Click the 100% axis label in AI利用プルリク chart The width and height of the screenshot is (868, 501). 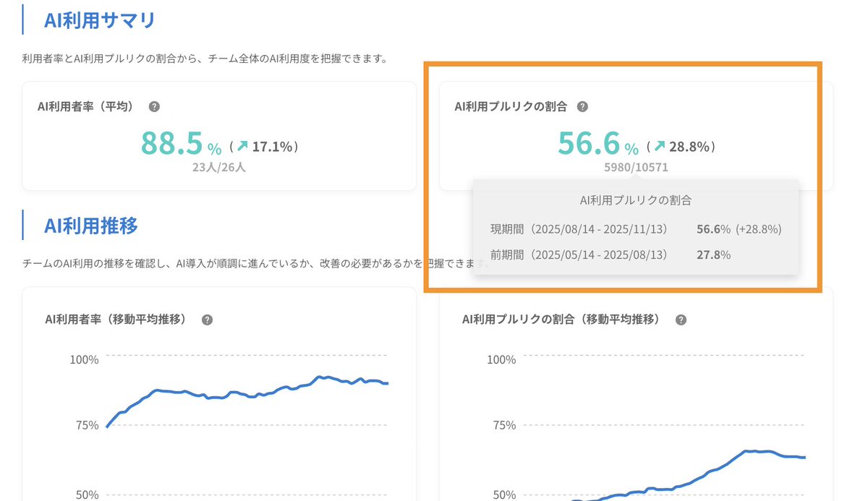coord(501,360)
